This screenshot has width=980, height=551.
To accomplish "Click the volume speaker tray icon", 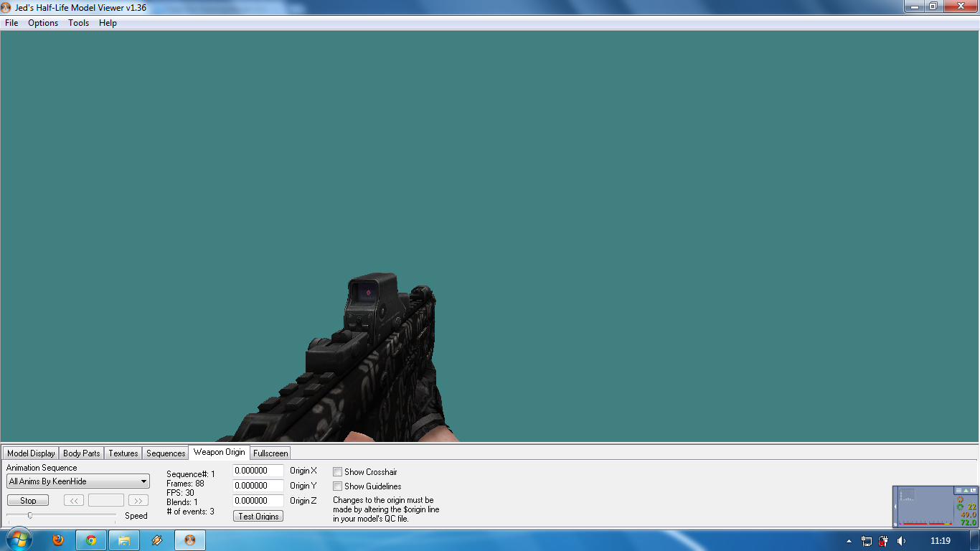I will [901, 541].
